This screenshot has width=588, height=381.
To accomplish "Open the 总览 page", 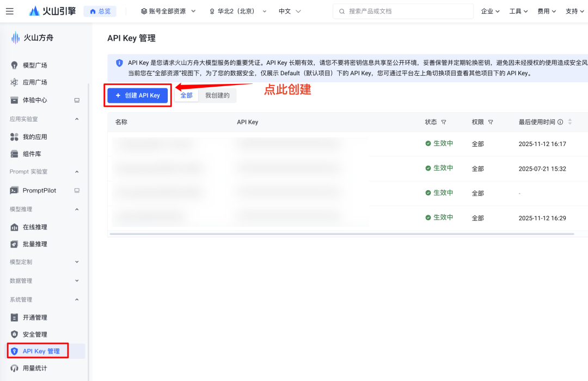I will (x=100, y=10).
